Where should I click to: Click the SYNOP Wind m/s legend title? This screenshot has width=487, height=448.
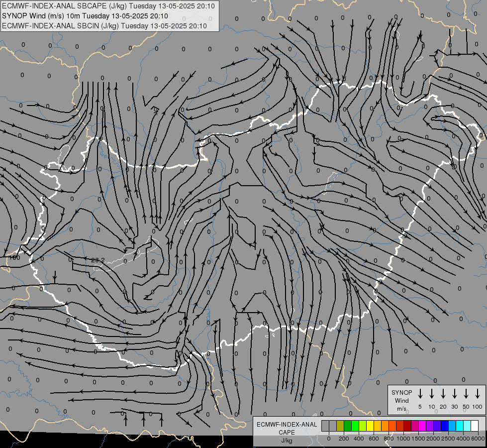coord(401,400)
